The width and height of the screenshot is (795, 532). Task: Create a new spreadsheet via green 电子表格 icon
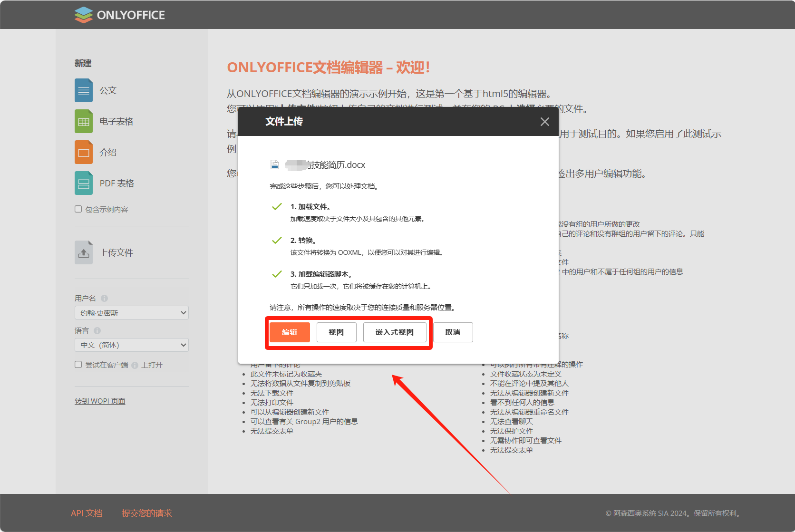click(84, 121)
